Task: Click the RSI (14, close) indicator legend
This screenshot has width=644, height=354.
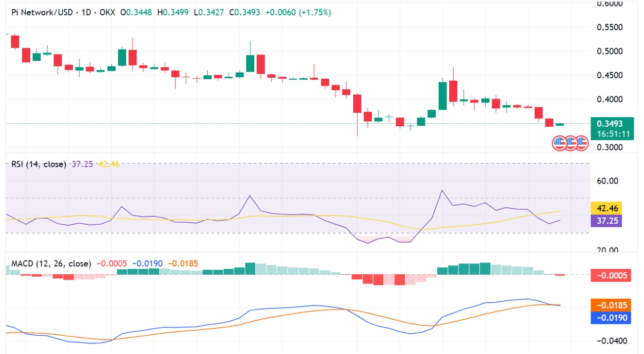Action: click(39, 164)
